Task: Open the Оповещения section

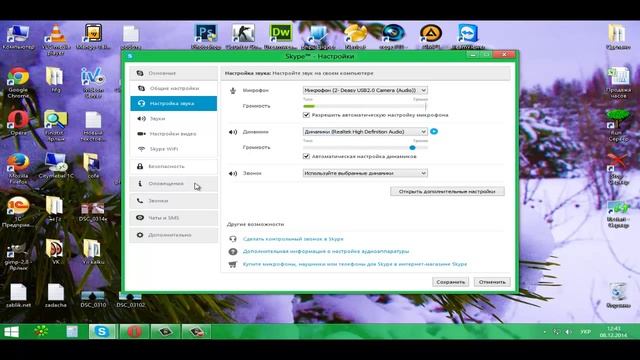Action: click(173, 184)
